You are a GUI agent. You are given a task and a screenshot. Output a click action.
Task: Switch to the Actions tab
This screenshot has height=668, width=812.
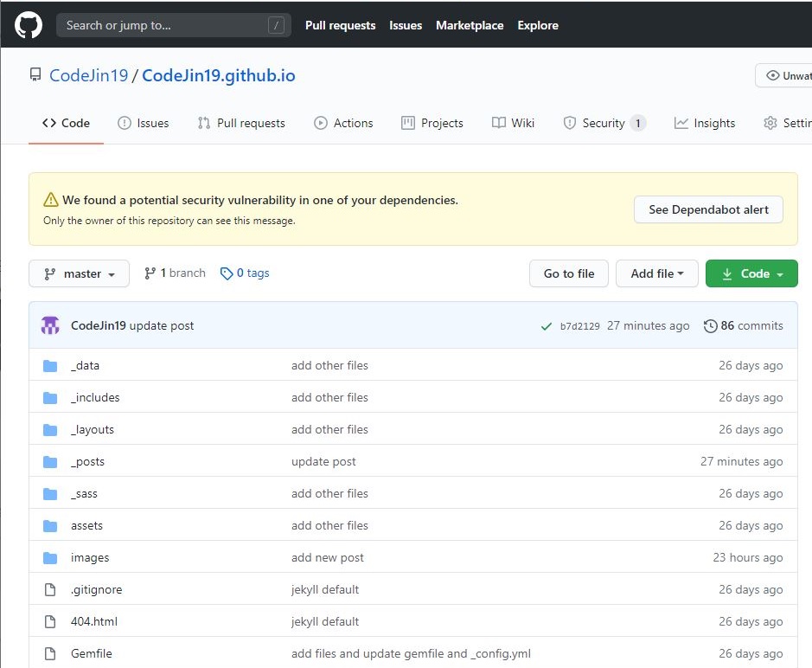343,123
